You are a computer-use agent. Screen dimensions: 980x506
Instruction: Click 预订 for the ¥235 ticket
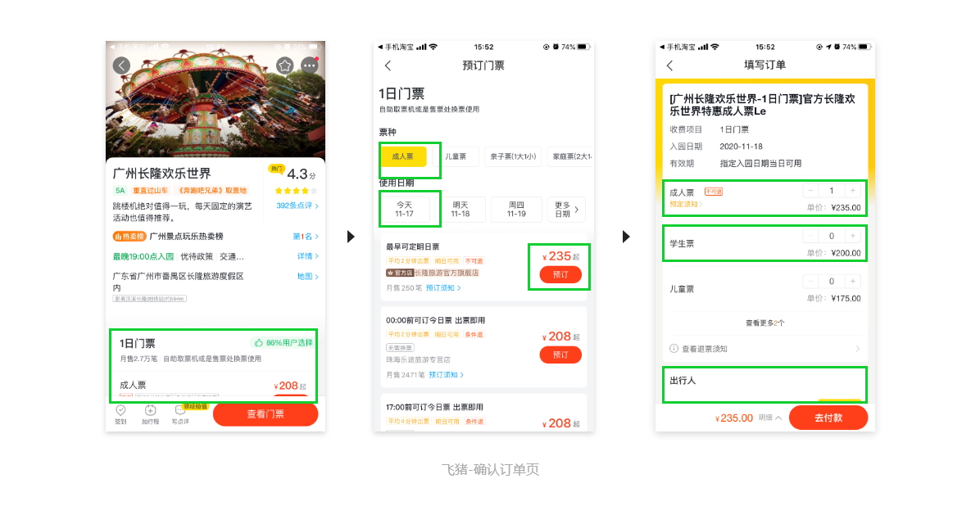pos(560,274)
